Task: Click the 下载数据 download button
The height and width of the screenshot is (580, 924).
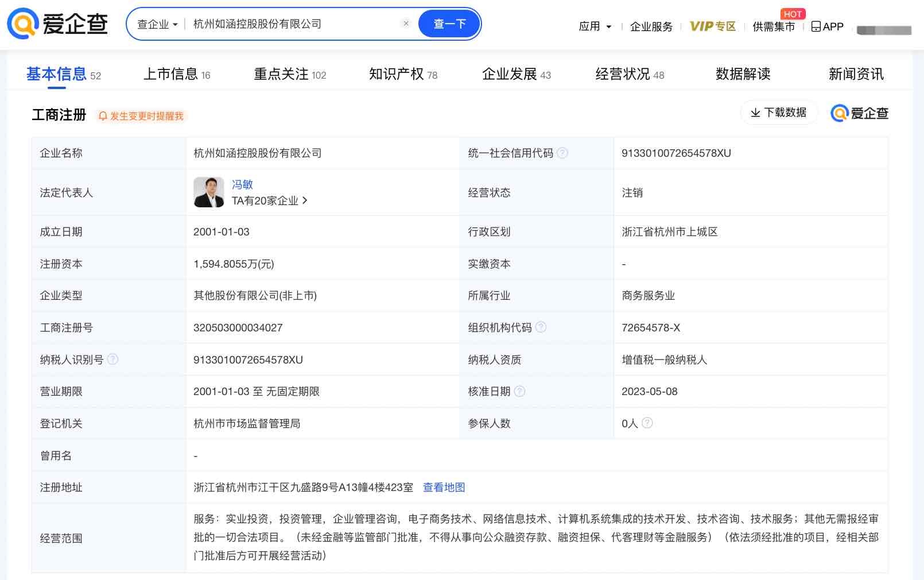Action: point(778,113)
